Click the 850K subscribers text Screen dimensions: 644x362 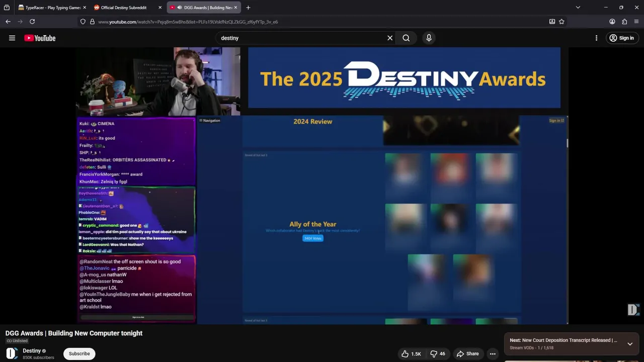tap(38, 357)
